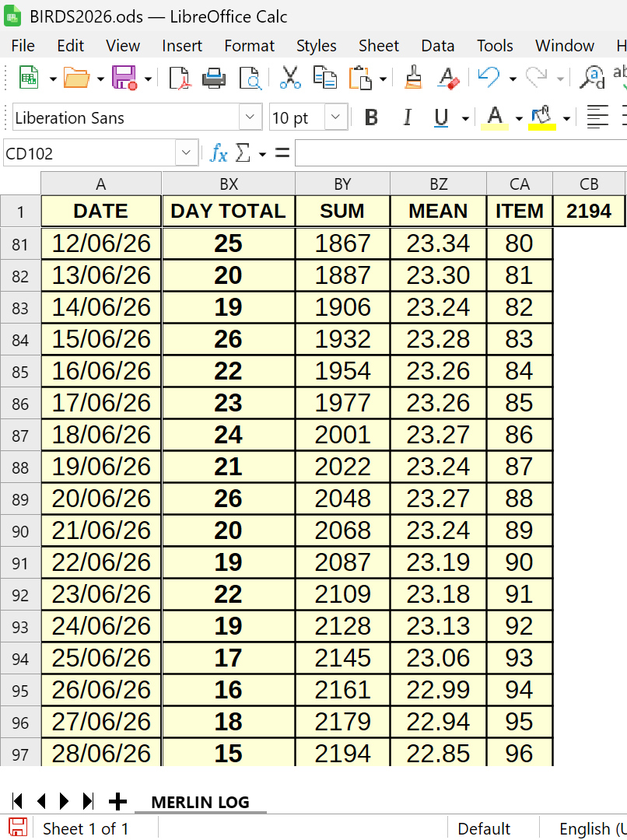
Task: Click the Default page style in status bar
Action: 484,829
